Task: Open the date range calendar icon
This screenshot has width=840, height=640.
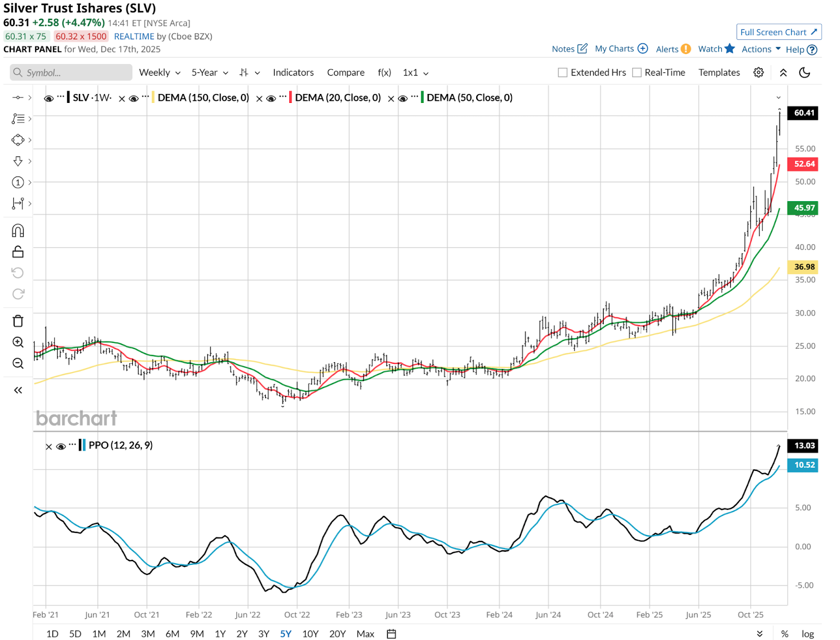Action: tap(391, 634)
